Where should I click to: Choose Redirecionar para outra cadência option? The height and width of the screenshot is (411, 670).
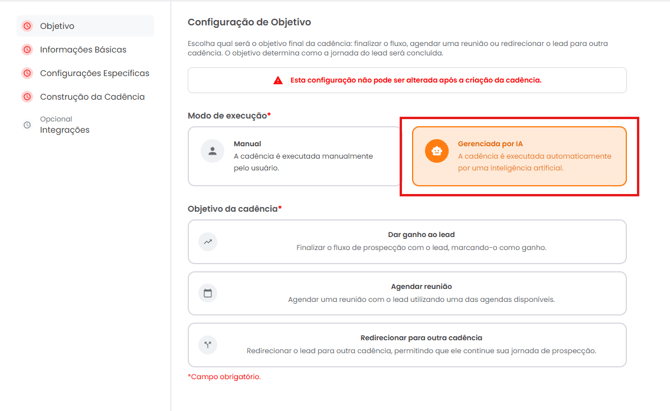tap(407, 345)
